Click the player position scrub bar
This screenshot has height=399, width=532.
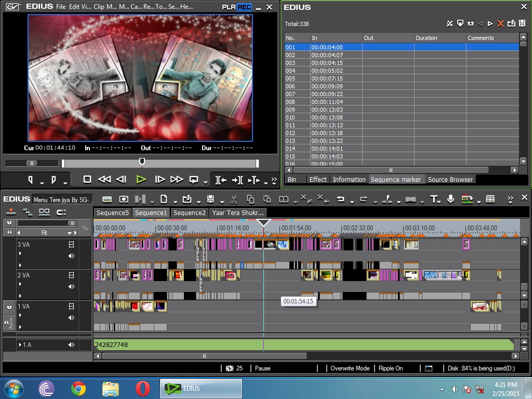click(x=160, y=163)
